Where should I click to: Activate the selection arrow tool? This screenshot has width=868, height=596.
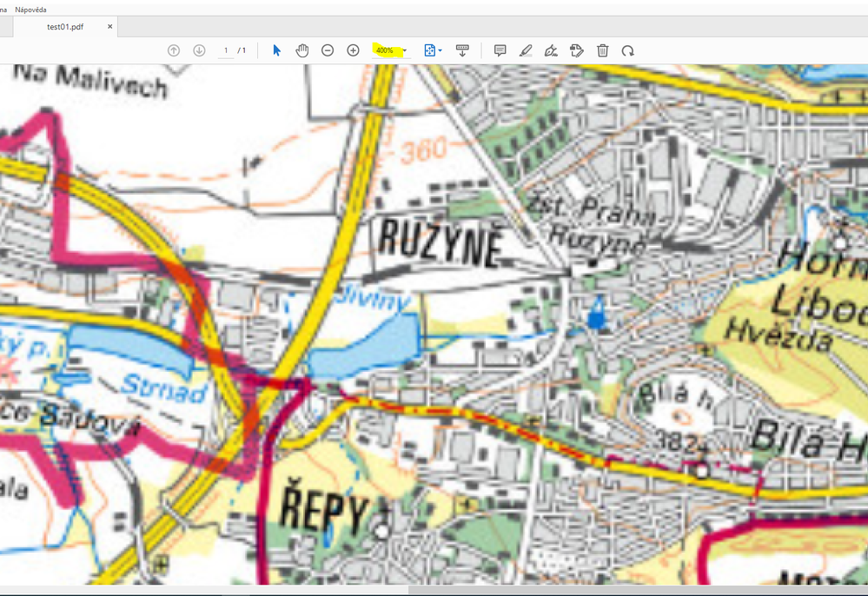pos(277,50)
